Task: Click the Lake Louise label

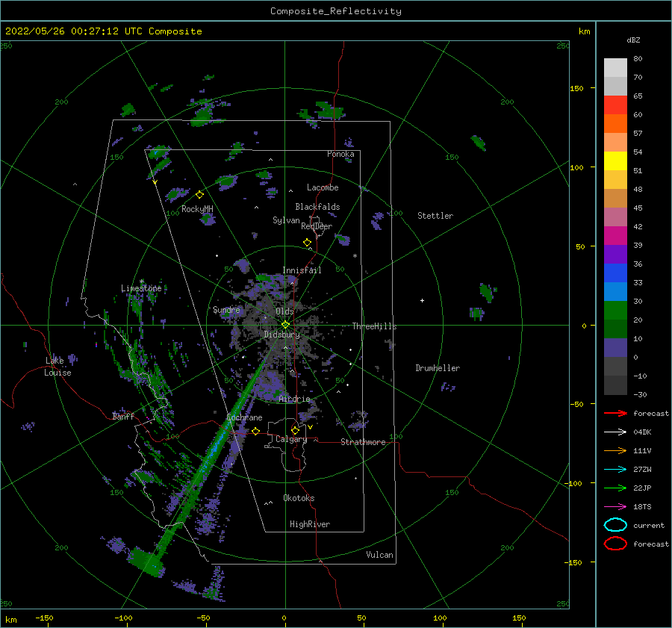Action: point(57,367)
